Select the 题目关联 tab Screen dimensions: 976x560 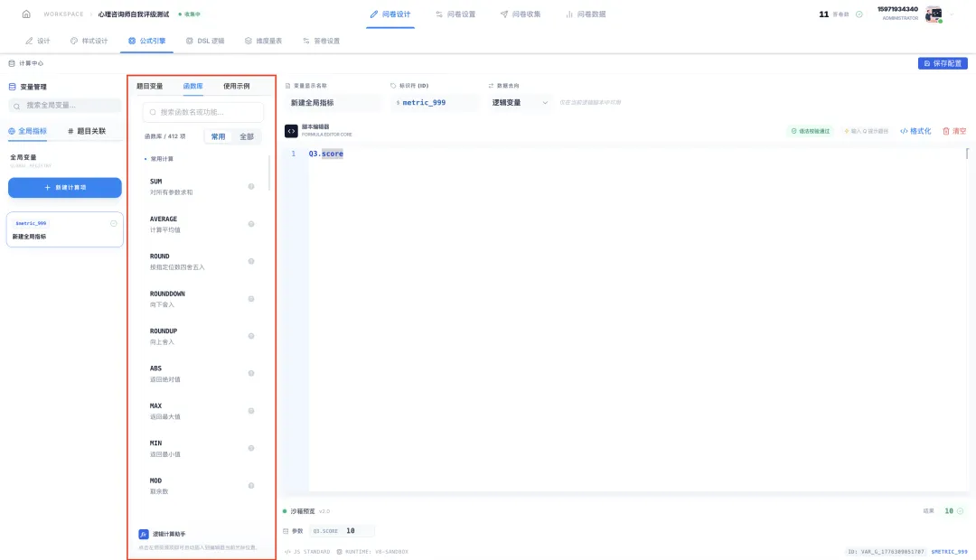[87, 131]
